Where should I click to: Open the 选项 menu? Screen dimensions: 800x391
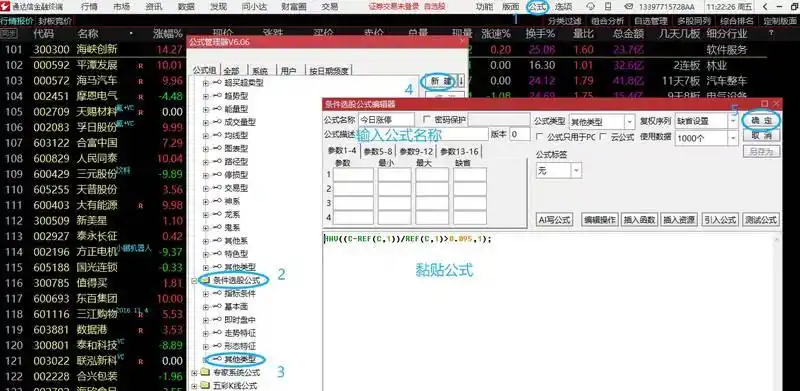coord(563,7)
